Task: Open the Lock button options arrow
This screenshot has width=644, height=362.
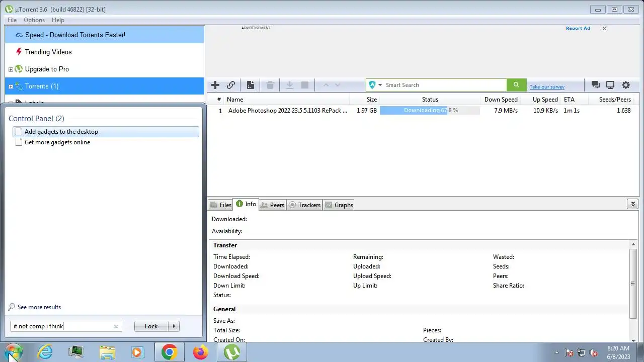Action: [174, 326]
